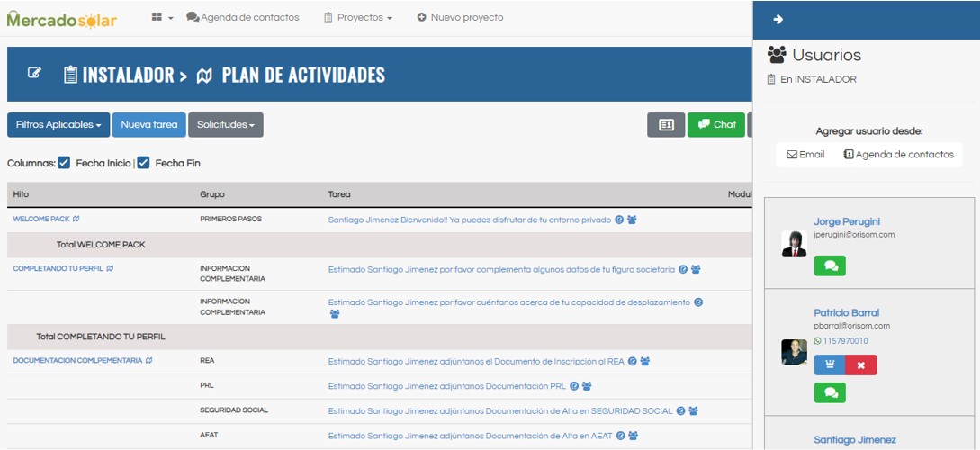Click the help icon on the REA task row

click(x=633, y=361)
